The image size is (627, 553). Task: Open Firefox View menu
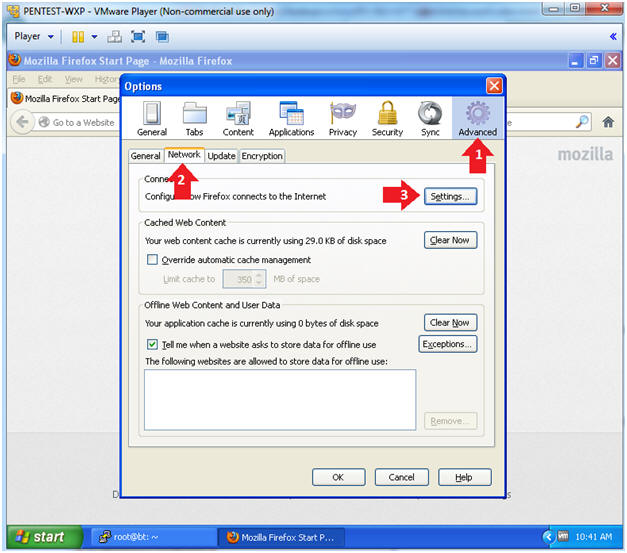point(74,79)
